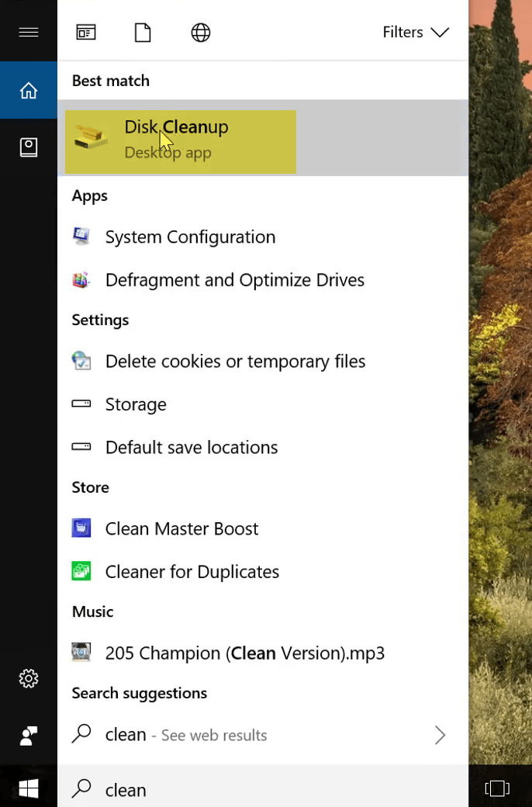Screen dimensions: 532x807
Task: Filter results by Web globe icon
Action: 201,33
